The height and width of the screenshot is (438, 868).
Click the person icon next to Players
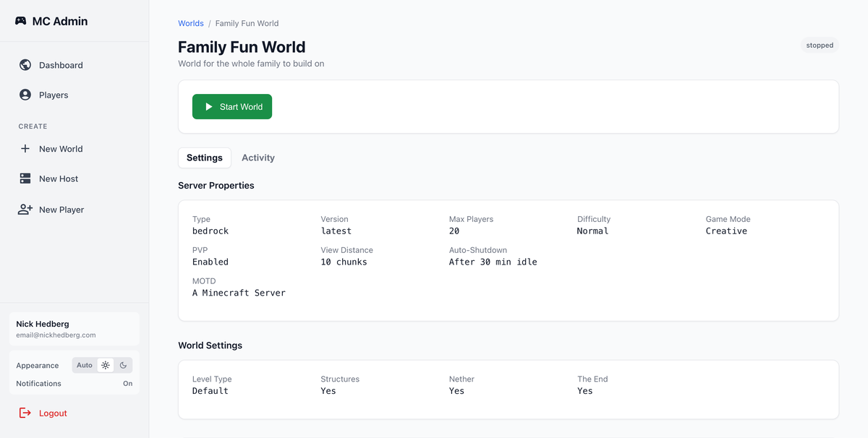click(24, 94)
